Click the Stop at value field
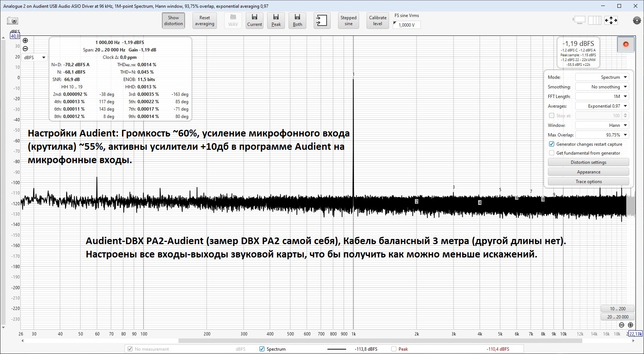Viewport: 644px width, 354px height. (x=602, y=116)
